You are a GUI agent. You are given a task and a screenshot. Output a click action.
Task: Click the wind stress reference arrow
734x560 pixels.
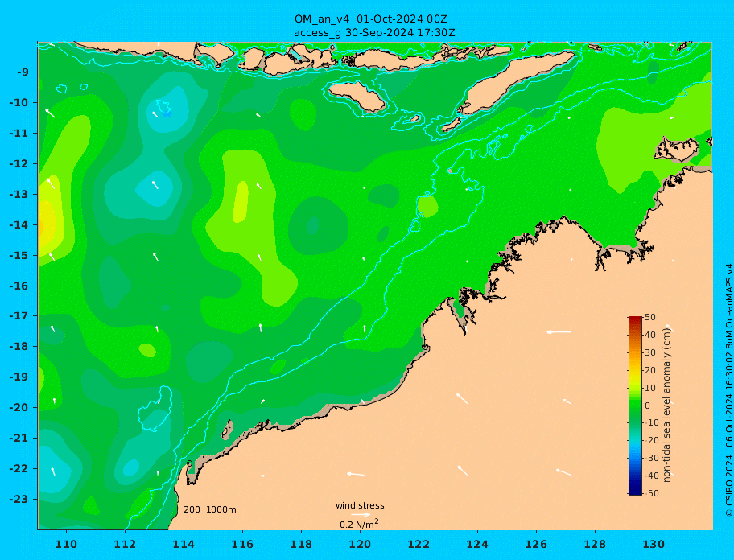361,515
